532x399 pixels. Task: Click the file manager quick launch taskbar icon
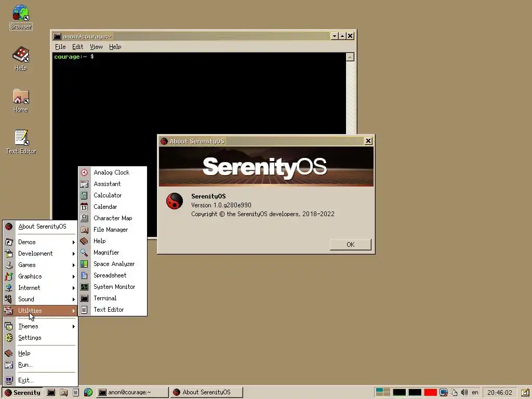click(63, 393)
